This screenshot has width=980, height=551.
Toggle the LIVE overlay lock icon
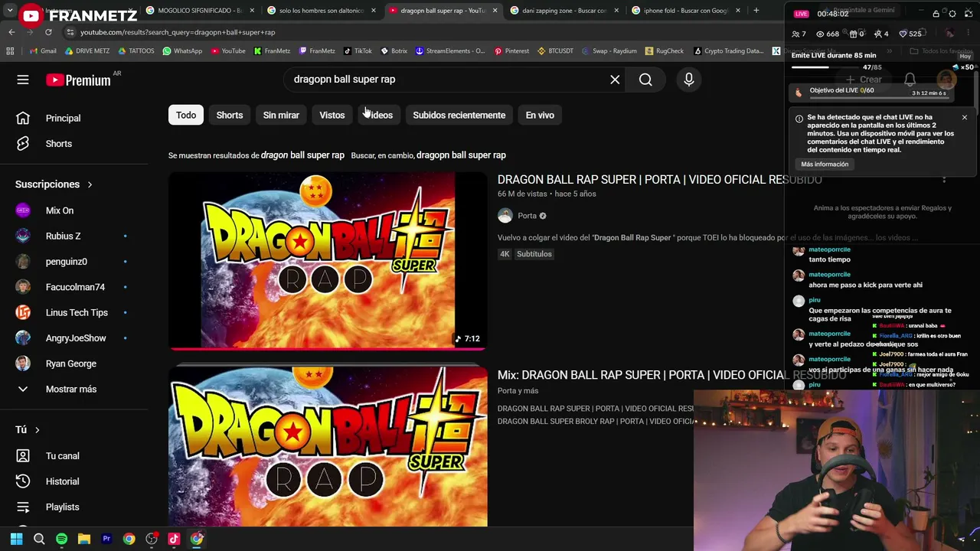[x=936, y=14]
